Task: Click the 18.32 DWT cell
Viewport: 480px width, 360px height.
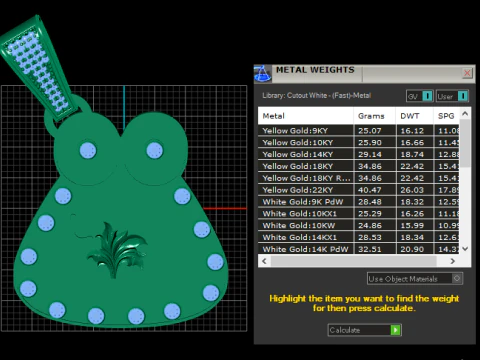Action: (x=415, y=202)
